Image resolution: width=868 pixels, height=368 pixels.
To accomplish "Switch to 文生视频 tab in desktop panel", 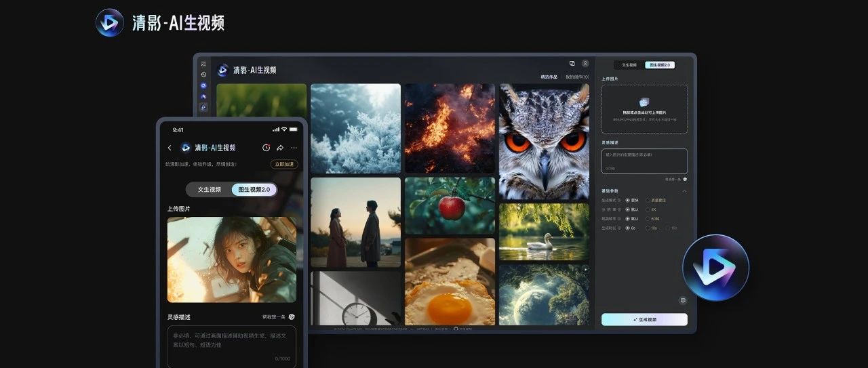I will point(629,65).
